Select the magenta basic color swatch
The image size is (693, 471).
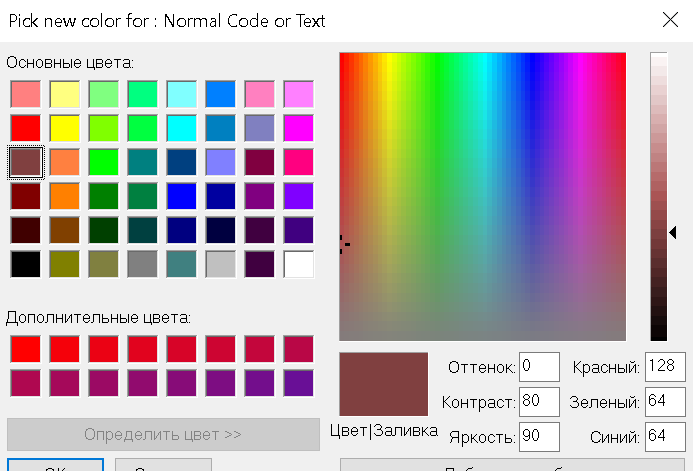click(298, 128)
